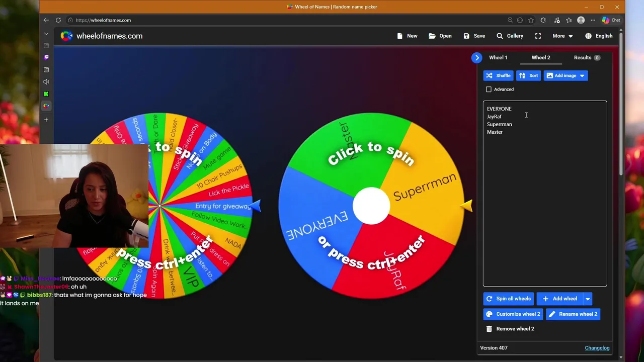
Task: Switch to the Twitch tab in sidebar
Action: 46,57
